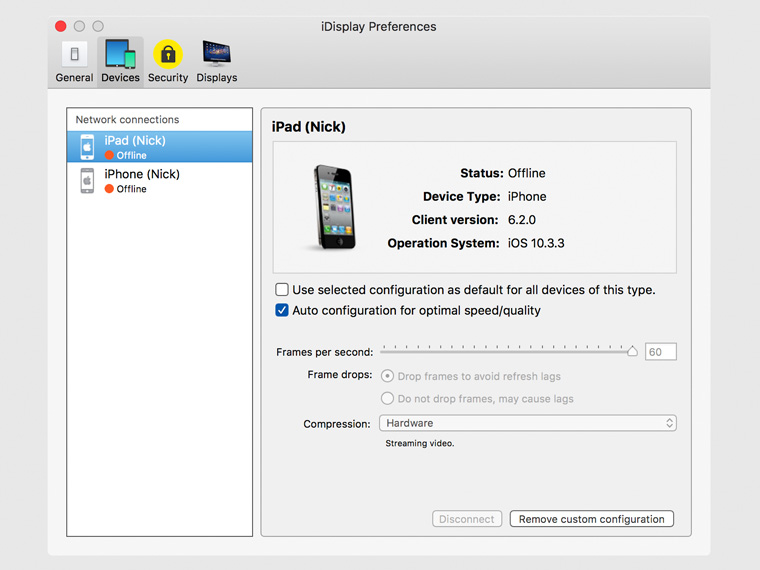
Task: Open the General preferences switch icon
Action: 74,55
